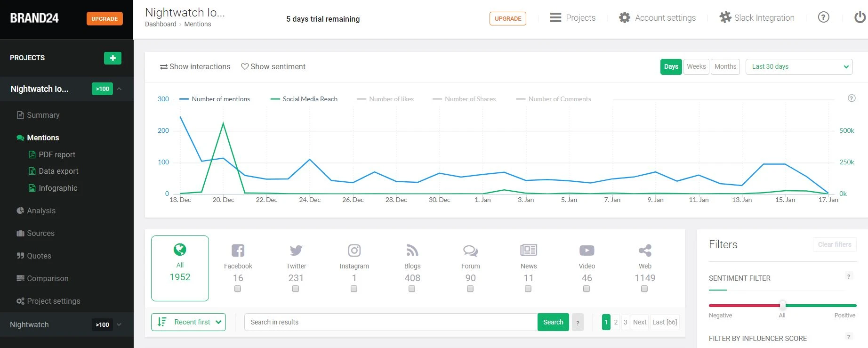Screen dimensions: 868x348
Task: Enable the News source checkbox
Action: [528, 289]
